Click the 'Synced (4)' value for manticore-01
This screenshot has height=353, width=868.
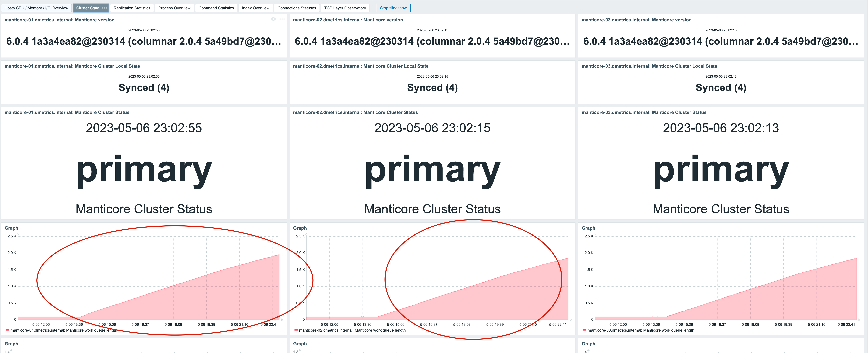click(144, 88)
